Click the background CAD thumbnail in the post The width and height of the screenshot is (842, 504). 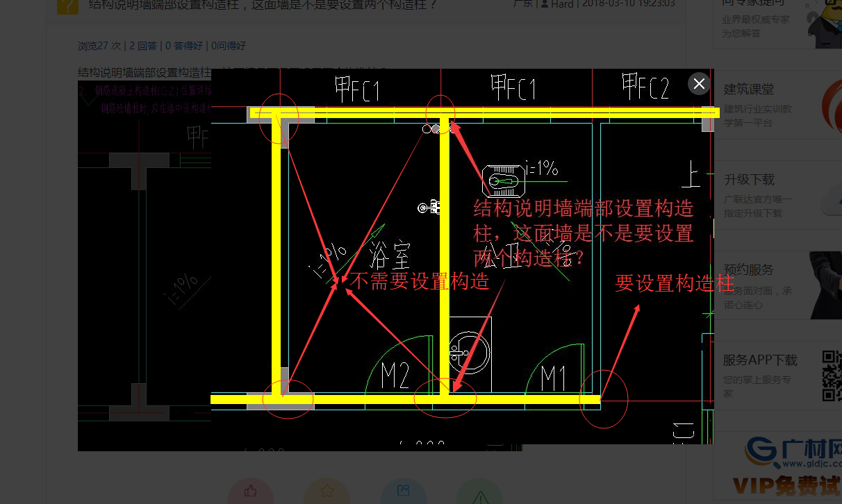pos(144,265)
